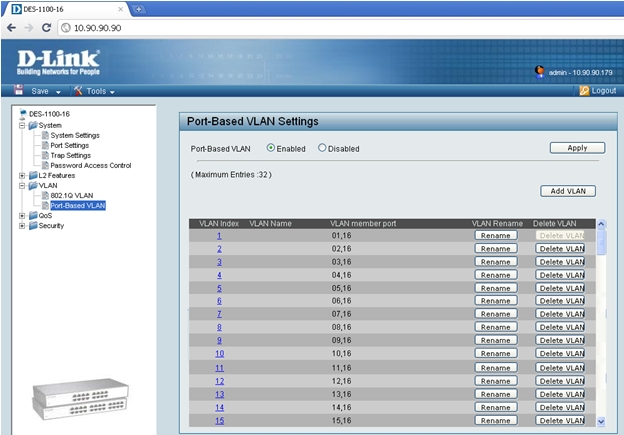This screenshot has width=624, height=435.
Task: Click the Tools wrench icon
Action: 77,91
